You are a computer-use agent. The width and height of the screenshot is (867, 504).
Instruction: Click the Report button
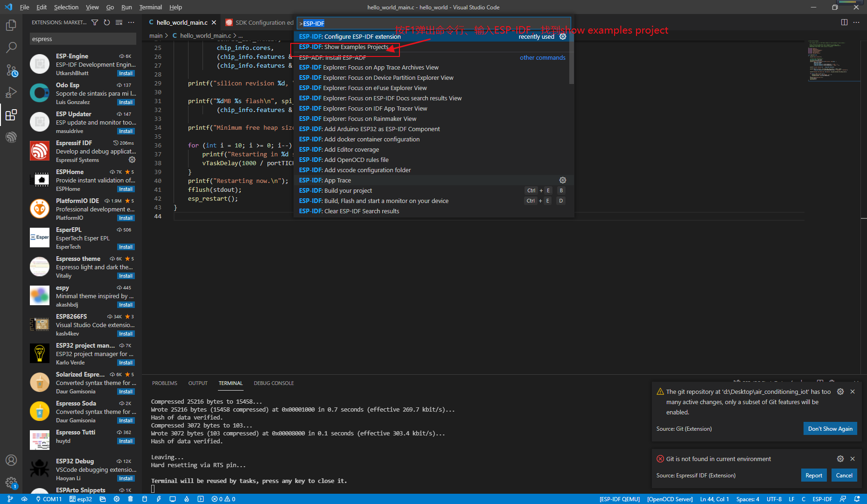pos(814,476)
